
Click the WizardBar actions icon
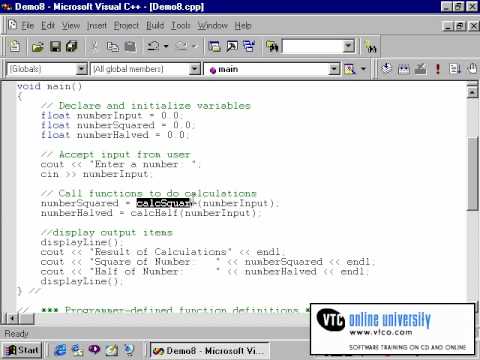tap(349, 69)
